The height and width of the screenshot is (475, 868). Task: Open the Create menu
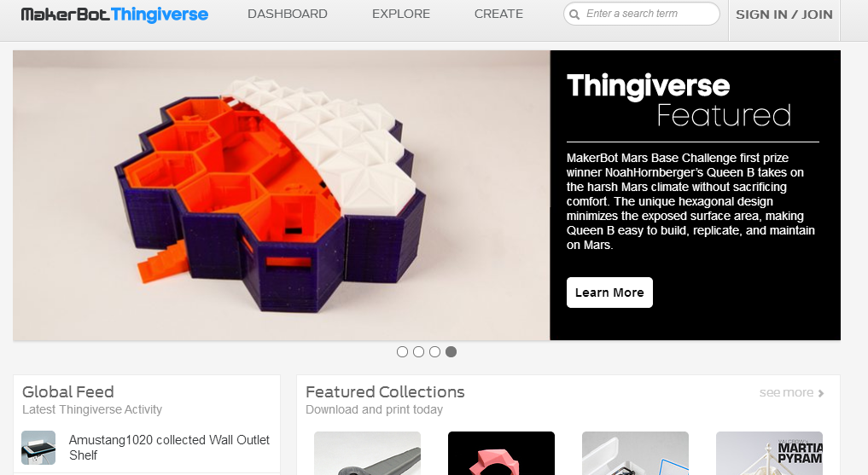498,14
